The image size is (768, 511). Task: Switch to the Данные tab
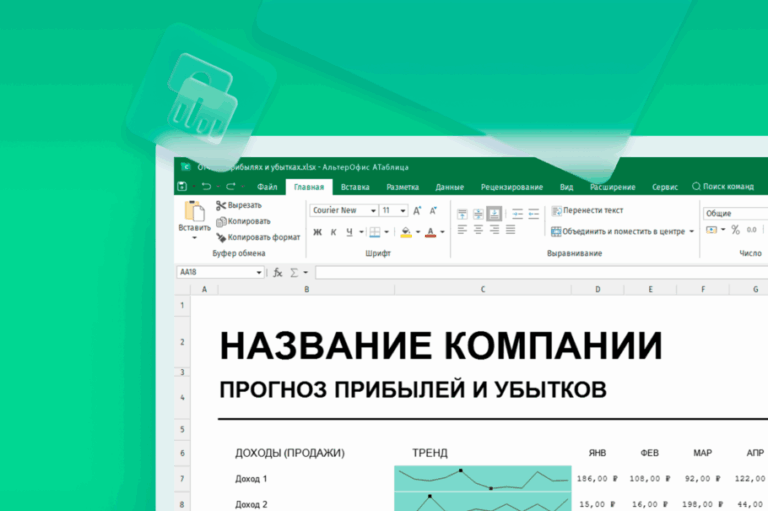click(449, 187)
